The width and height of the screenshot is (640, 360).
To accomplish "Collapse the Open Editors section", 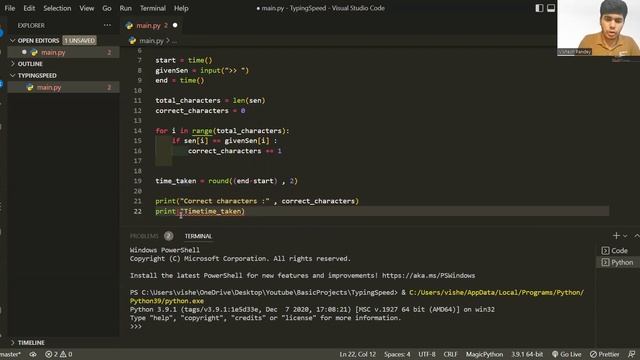I will 13,40.
